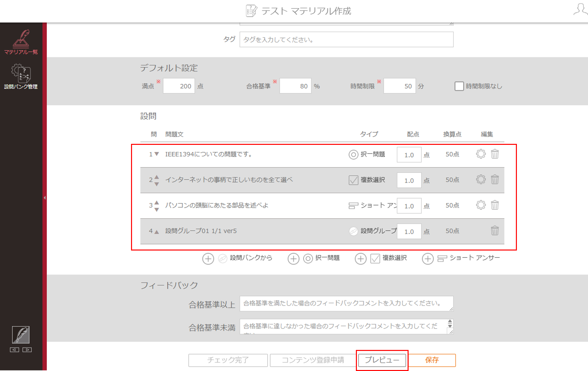This screenshot has width=588, height=371.
Task: Focus 配点 field for question 3
Action: point(409,206)
